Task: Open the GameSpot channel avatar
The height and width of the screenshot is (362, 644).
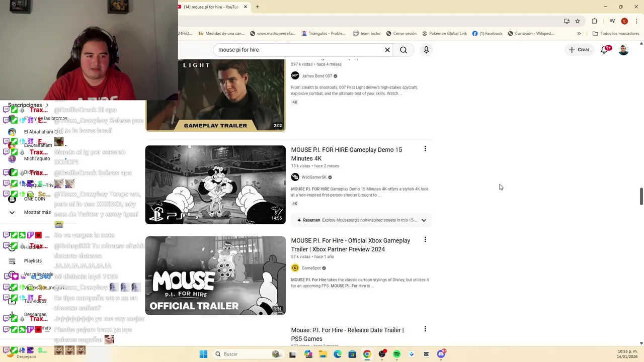Action: (x=295, y=268)
